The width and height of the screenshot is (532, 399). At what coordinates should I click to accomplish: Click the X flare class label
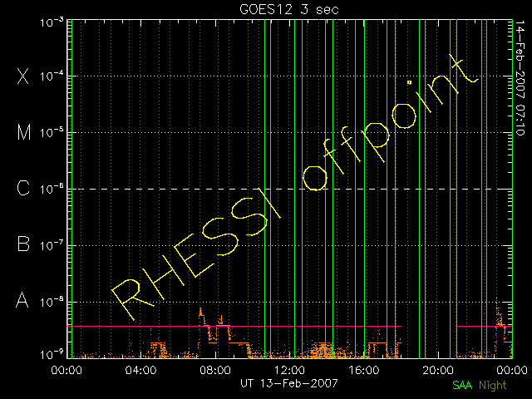coord(22,76)
